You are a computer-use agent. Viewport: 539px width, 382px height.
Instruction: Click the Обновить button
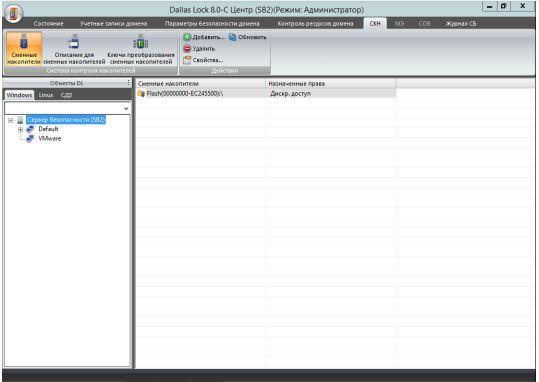tap(248, 37)
